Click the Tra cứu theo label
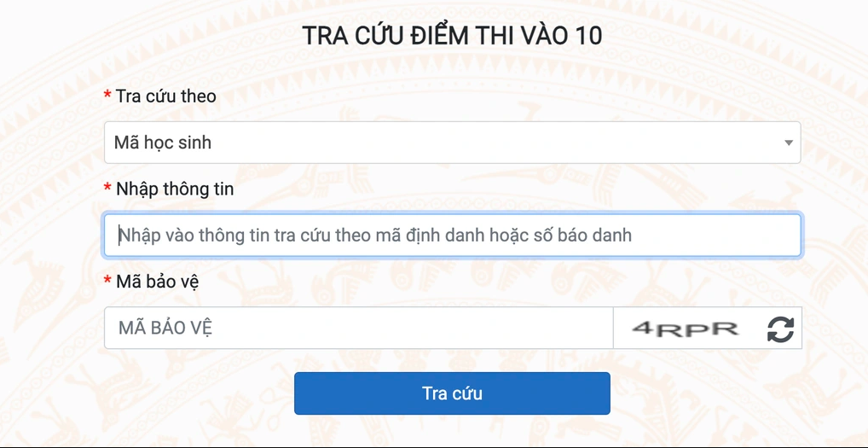868x448 pixels. (x=166, y=96)
